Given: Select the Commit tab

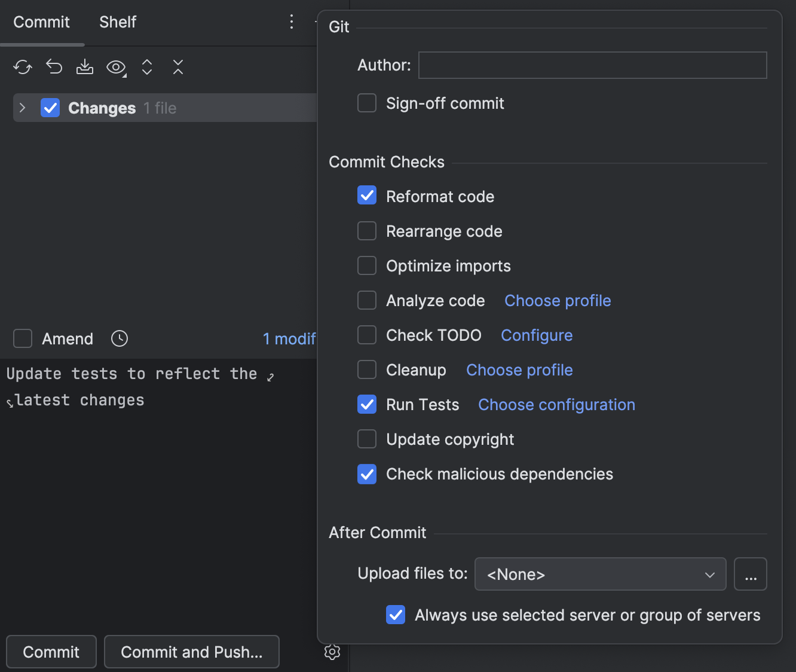Looking at the screenshot, I should [x=41, y=22].
